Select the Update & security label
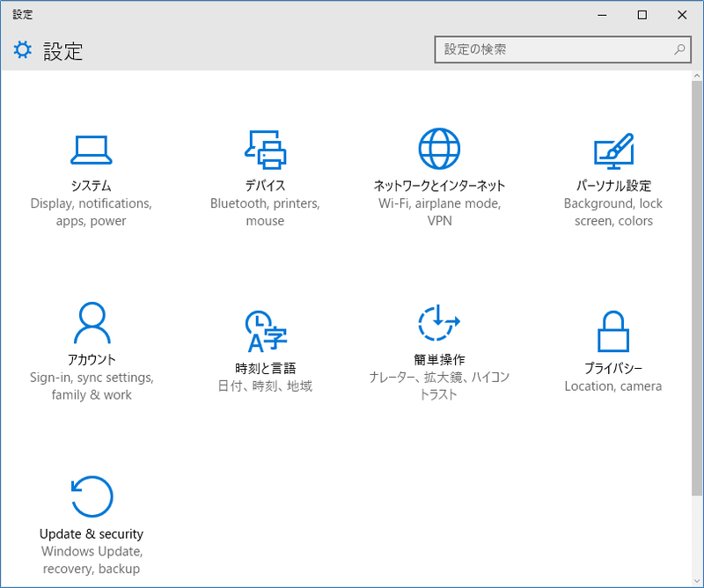 coord(92,533)
